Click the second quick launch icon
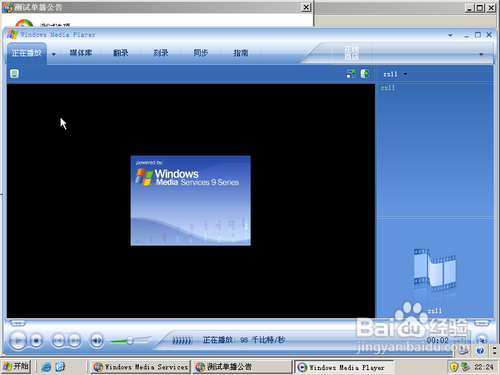This screenshot has height=375, width=500. (60, 367)
